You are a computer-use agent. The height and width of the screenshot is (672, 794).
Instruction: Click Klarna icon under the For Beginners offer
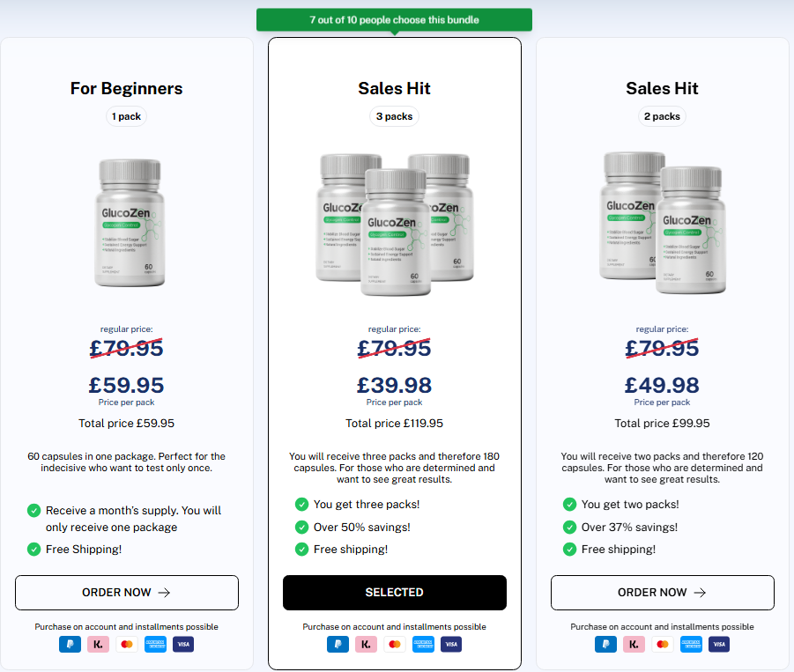(98, 644)
